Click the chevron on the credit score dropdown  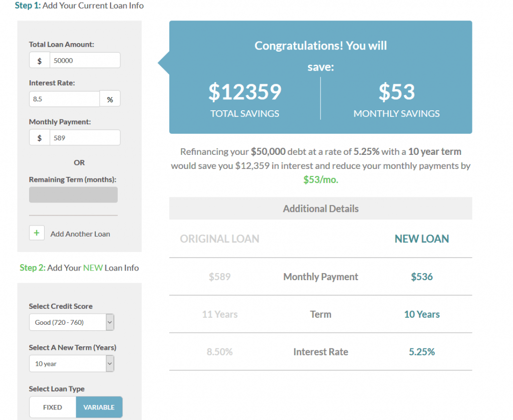[x=110, y=322]
